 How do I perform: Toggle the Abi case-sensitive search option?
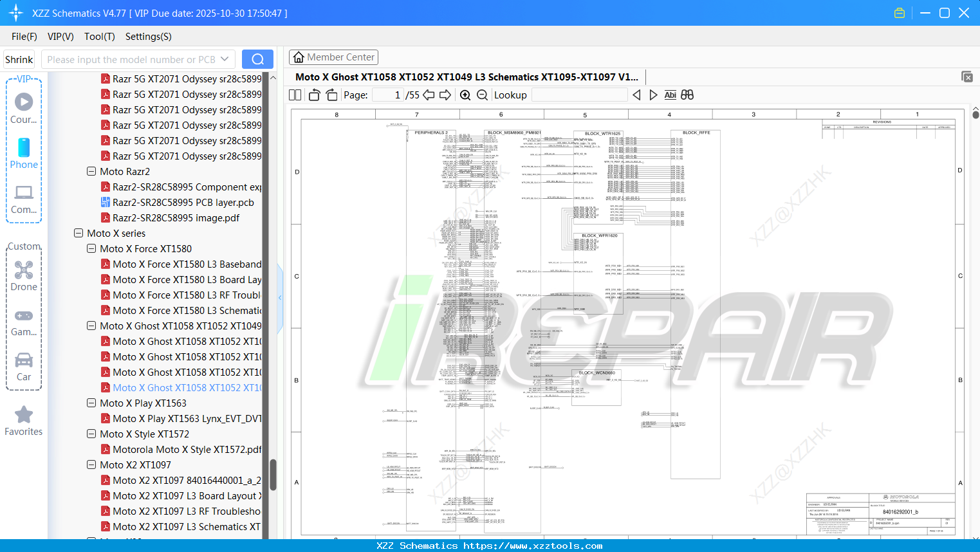(x=670, y=95)
